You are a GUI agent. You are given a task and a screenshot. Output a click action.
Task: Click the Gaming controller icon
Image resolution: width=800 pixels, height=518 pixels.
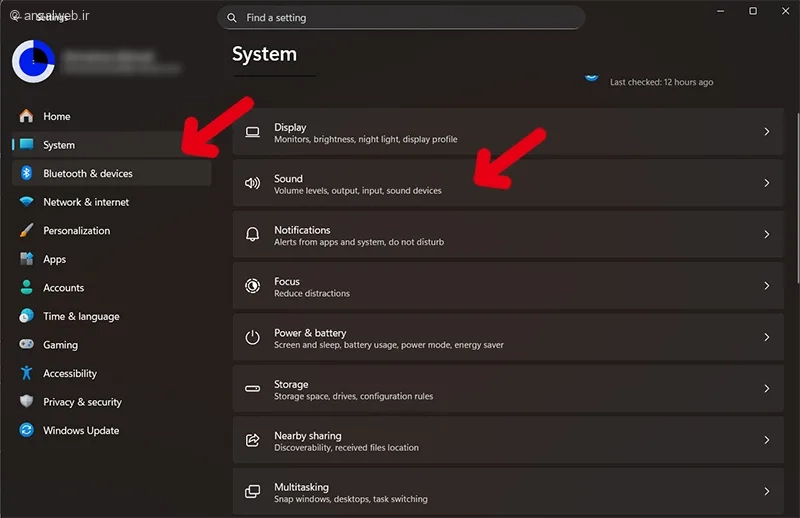pyautogui.click(x=27, y=344)
